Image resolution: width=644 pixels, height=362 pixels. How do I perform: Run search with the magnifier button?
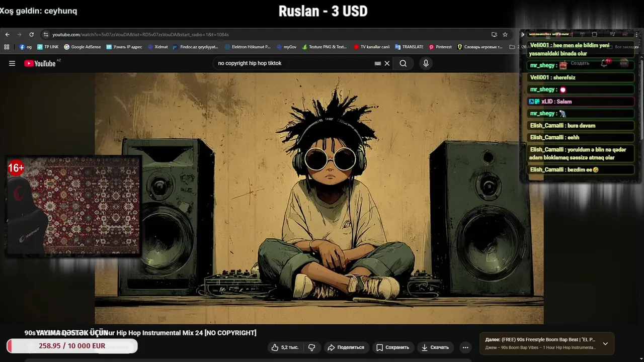point(403,63)
